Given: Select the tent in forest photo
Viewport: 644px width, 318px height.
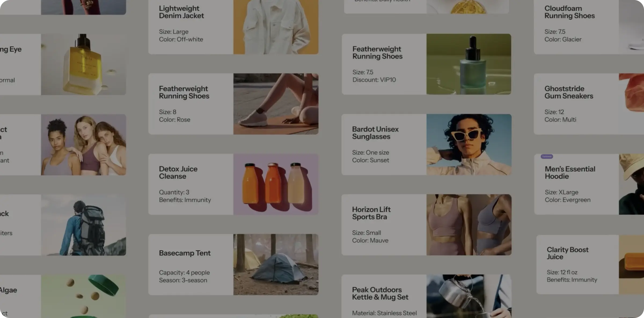Looking at the screenshot, I should (276, 265).
